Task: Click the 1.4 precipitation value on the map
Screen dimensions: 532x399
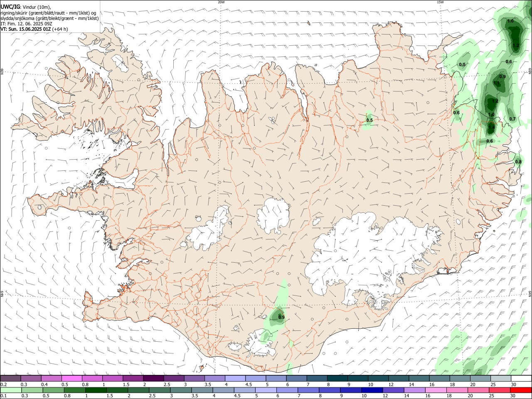Action: 491,127
